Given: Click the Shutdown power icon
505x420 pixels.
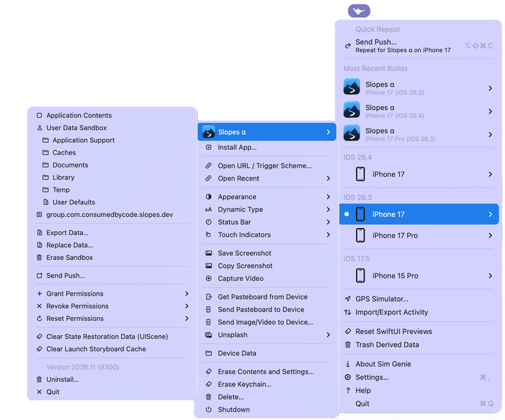Looking at the screenshot, I should [x=209, y=410].
